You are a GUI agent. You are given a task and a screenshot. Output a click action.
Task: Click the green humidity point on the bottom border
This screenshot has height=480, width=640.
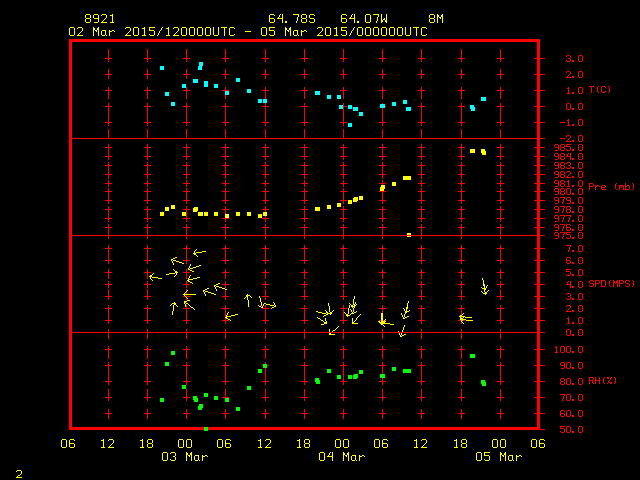(206, 429)
